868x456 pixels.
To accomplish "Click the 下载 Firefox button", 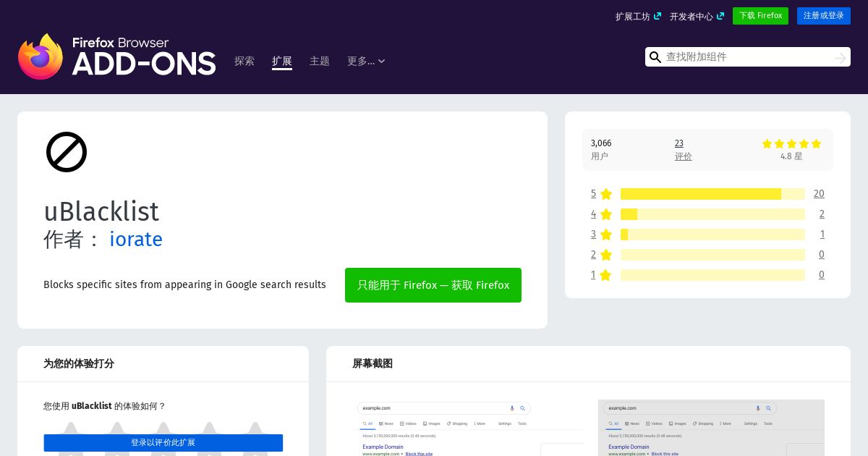I will [x=760, y=16].
